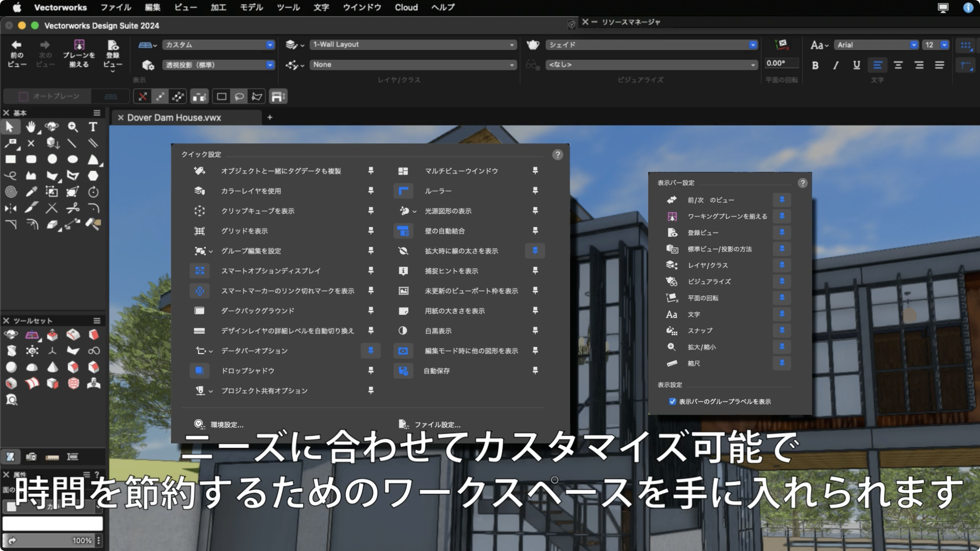Open ファイル設定... document settings
Viewport: 980px width, 551px height.
[429, 424]
